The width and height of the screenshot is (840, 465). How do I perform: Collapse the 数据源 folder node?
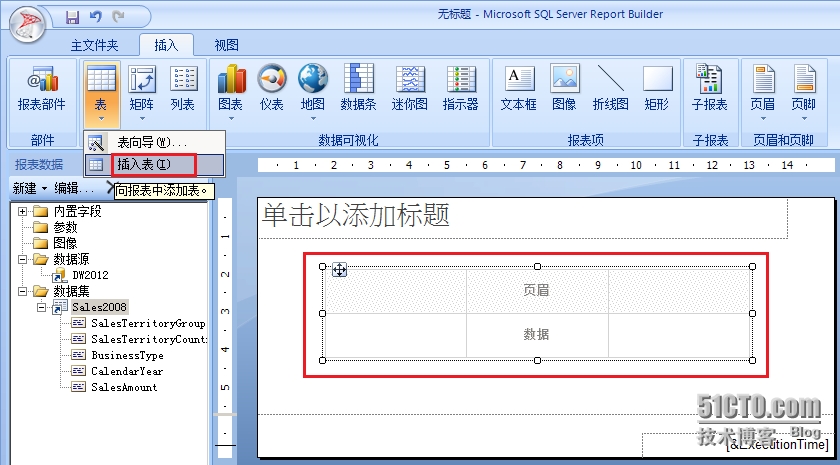tap(22, 259)
